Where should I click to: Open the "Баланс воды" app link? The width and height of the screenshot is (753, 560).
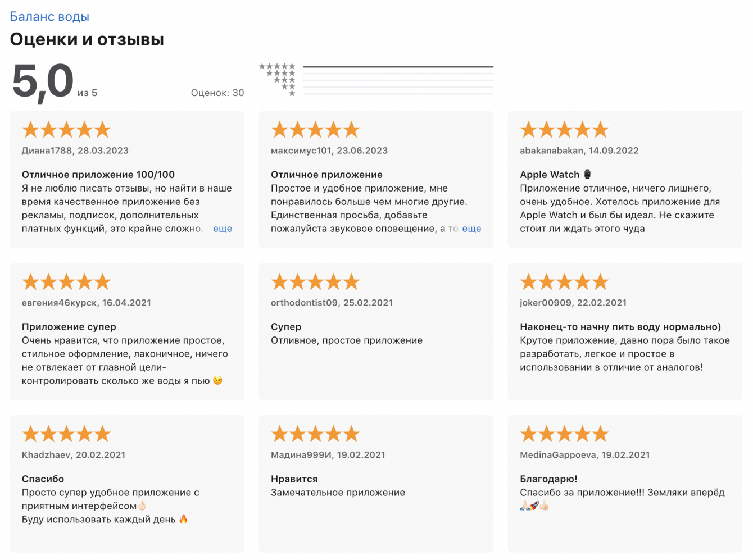[x=49, y=17]
